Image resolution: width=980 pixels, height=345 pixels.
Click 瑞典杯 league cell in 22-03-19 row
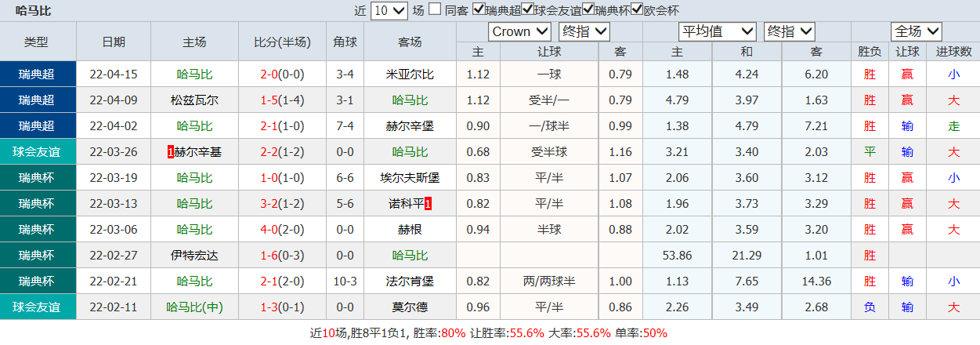click(x=38, y=178)
